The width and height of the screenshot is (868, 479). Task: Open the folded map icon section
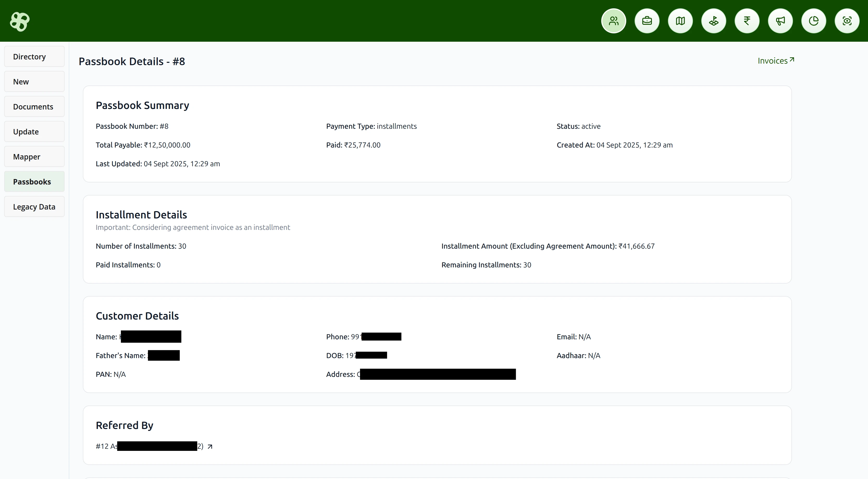point(680,21)
